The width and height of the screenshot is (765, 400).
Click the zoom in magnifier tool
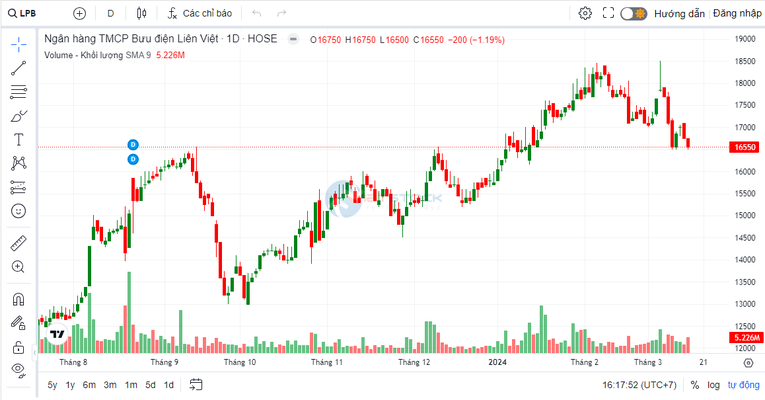coord(18,267)
